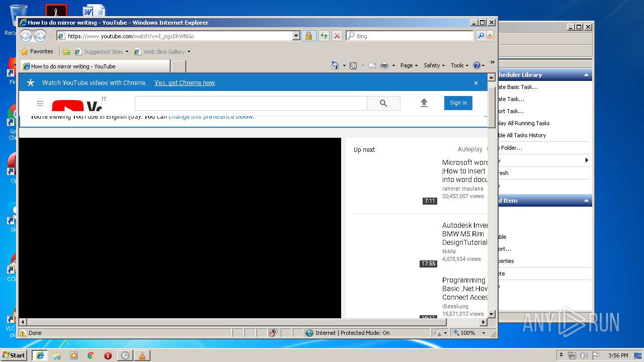Refresh the page with green arrows icon
644x362 pixels.
324,36
